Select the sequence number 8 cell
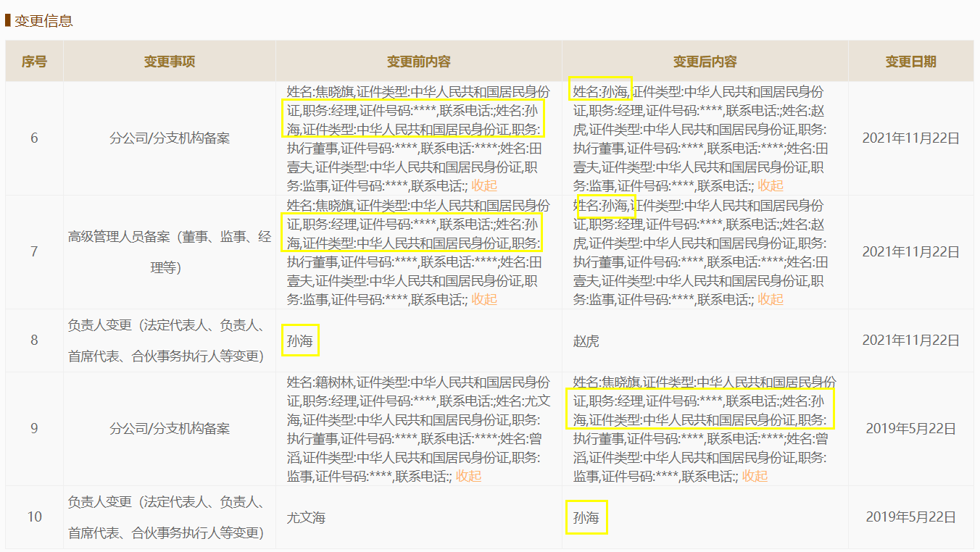 pyautogui.click(x=34, y=340)
